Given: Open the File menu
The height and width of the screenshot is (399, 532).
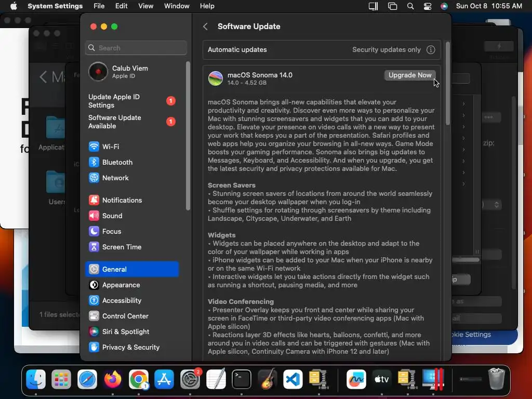Looking at the screenshot, I should pos(99,6).
